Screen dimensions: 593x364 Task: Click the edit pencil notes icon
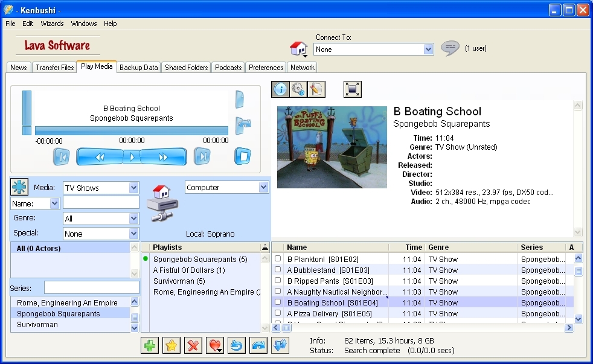tap(316, 89)
